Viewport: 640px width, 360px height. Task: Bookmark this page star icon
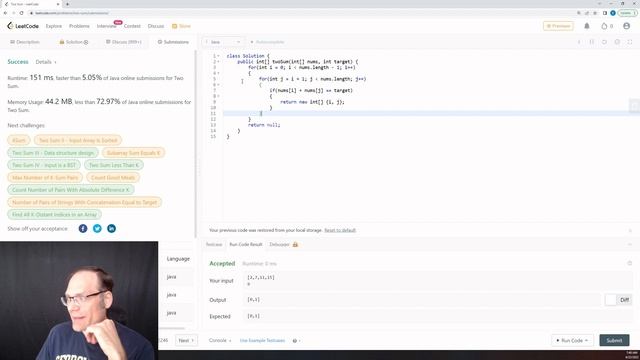point(595,13)
